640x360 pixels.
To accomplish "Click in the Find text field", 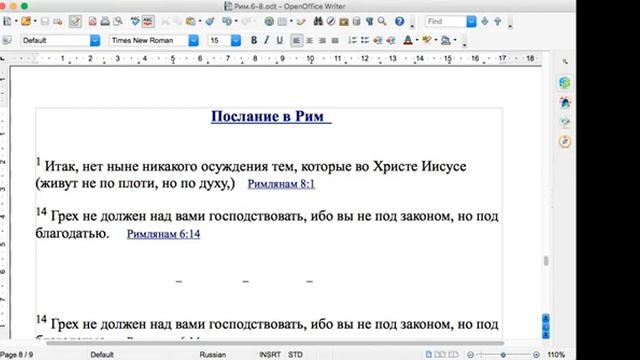I will click(x=445, y=21).
